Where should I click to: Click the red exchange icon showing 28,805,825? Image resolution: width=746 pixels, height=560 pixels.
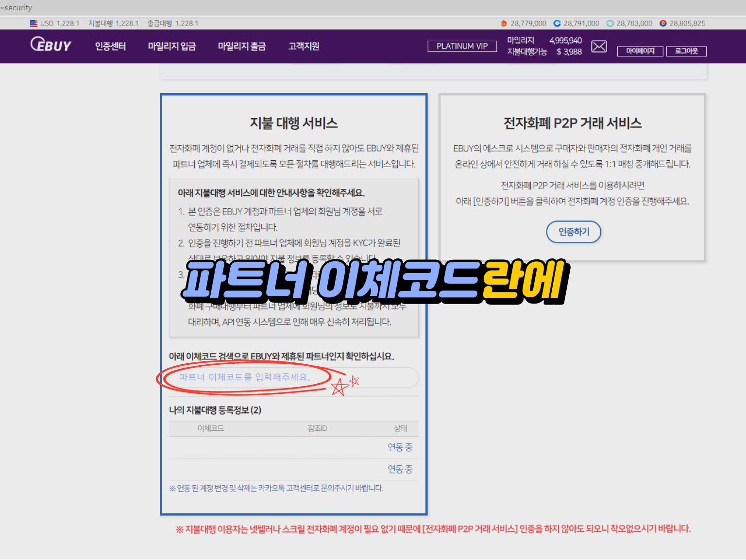pos(663,23)
